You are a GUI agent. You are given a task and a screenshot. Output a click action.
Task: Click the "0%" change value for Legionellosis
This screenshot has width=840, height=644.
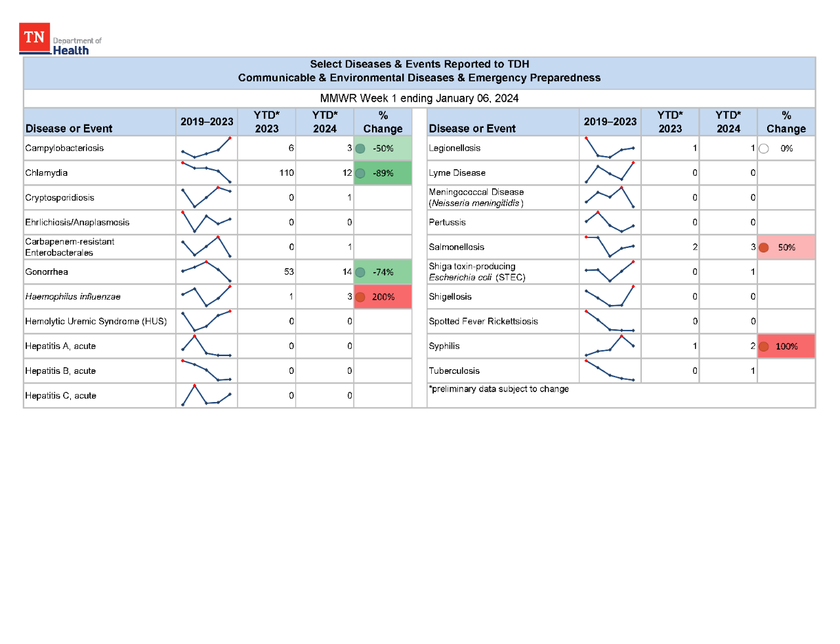pyautogui.click(x=787, y=149)
